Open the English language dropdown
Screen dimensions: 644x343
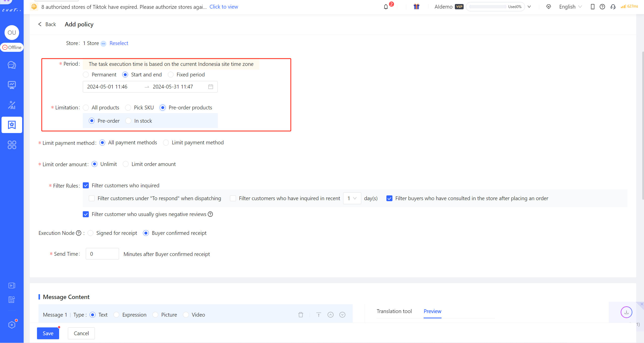[570, 7]
